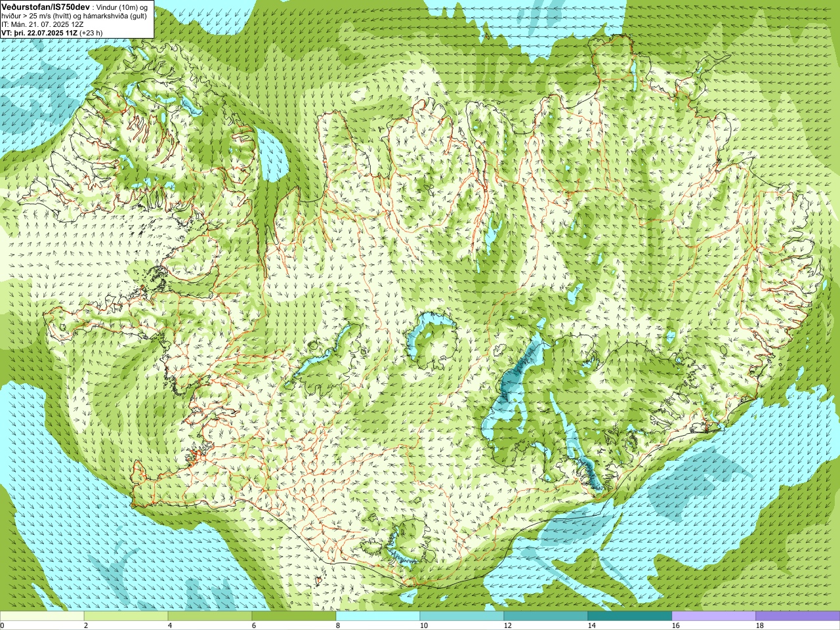
Task: Click the darker green 6–8 legend swatch
Action: coord(294,616)
